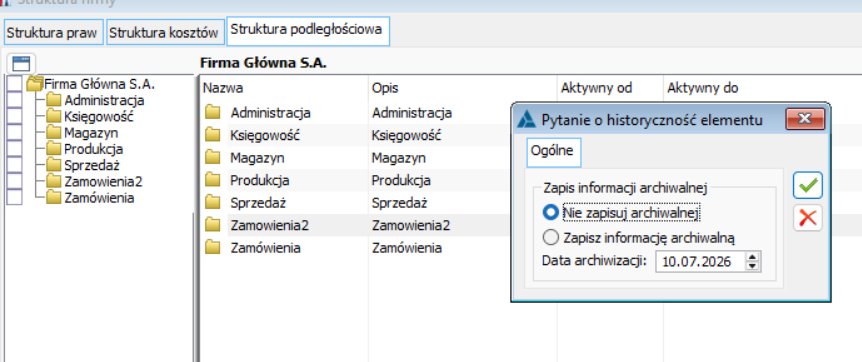Screen dimensions: 862x362
Task: Select the Struktura podległościowa tab
Action: [307, 31]
